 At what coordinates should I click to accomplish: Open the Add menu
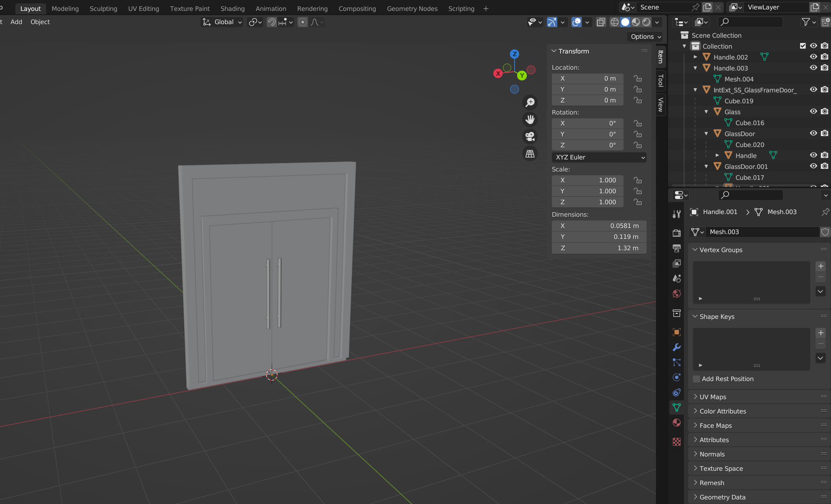tap(16, 22)
